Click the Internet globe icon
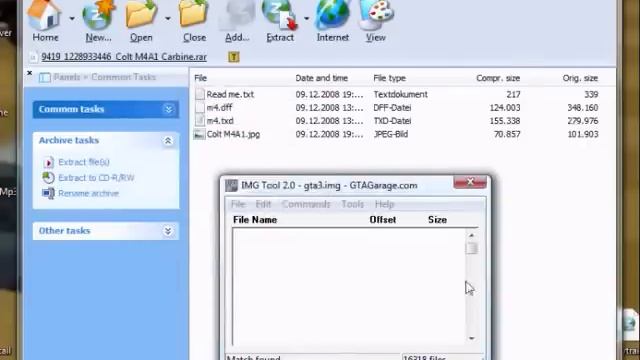The image size is (640, 360). [x=333, y=16]
